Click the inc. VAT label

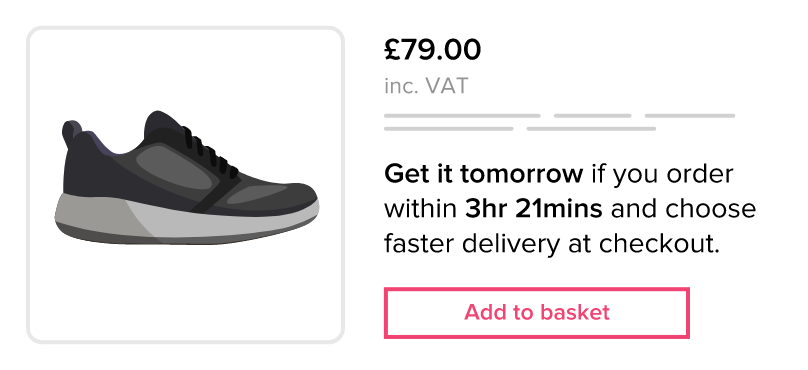tap(426, 86)
